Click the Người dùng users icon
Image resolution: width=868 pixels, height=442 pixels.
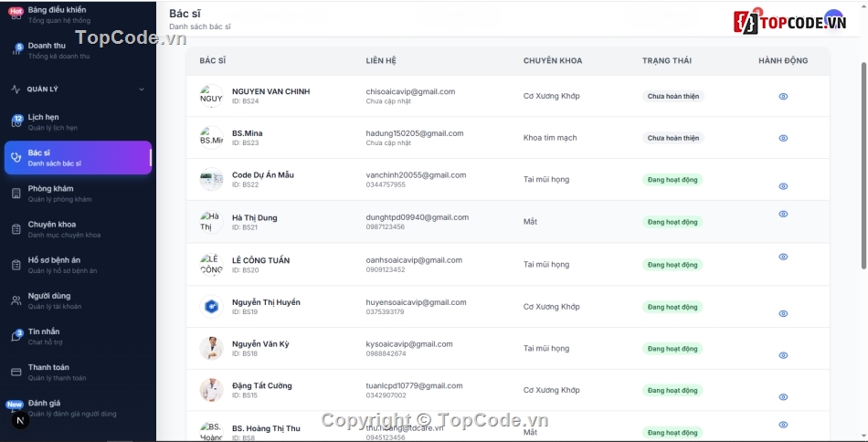[16, 300]
